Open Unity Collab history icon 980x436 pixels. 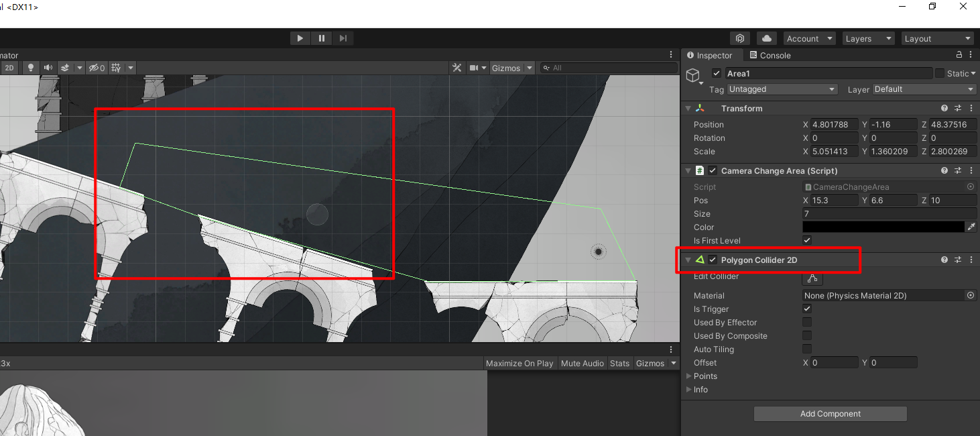(x=739, y=38)
